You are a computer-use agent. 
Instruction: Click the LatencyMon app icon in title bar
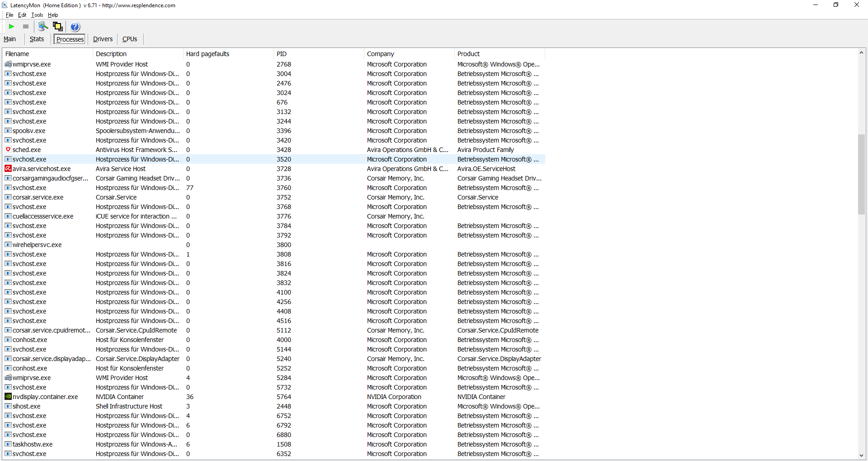[5, 5]
